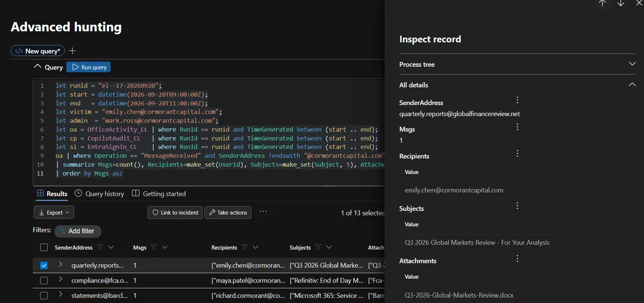
Task: Filter the Recipients column
Action: tap(244, 247)
